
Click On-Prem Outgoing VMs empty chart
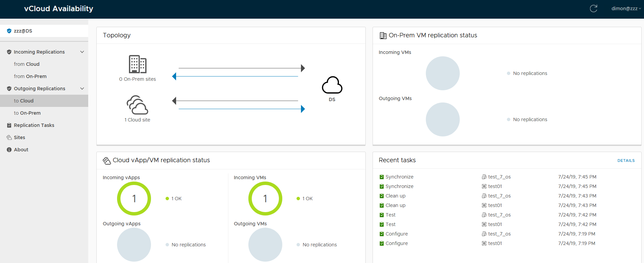click(x=443, y=119)
